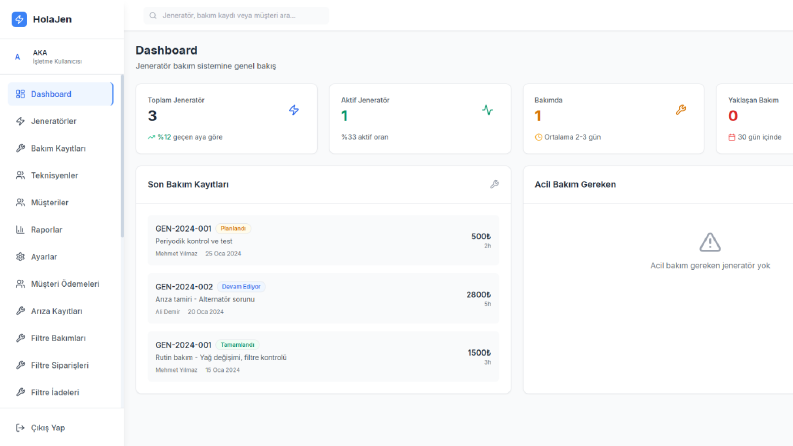The width and height of the screenshot is (793, 446).
Task: Click the Müşteriler people icon
Action: pos(20,203)
